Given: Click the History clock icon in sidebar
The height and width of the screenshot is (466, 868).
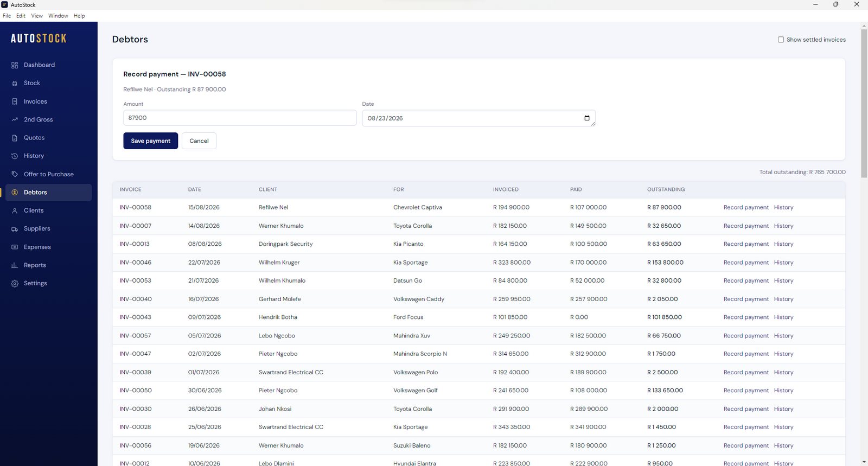Looking at the screenshot, I should pos(15,156).
